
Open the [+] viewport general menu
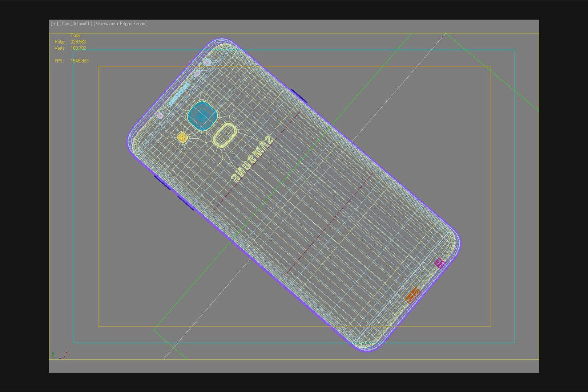pos(54,24)
